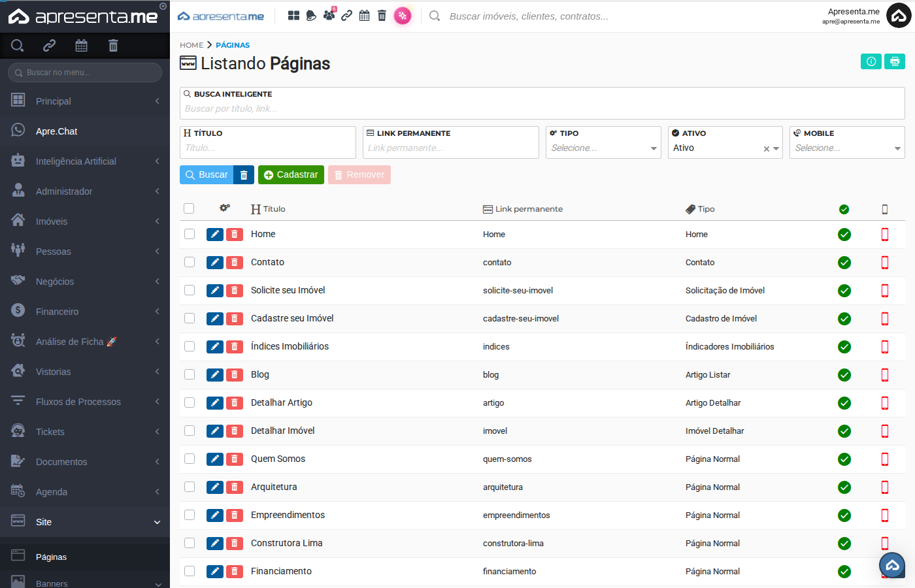Open the Documentos sidebar menu
The image size is (915, 588).
85,462
